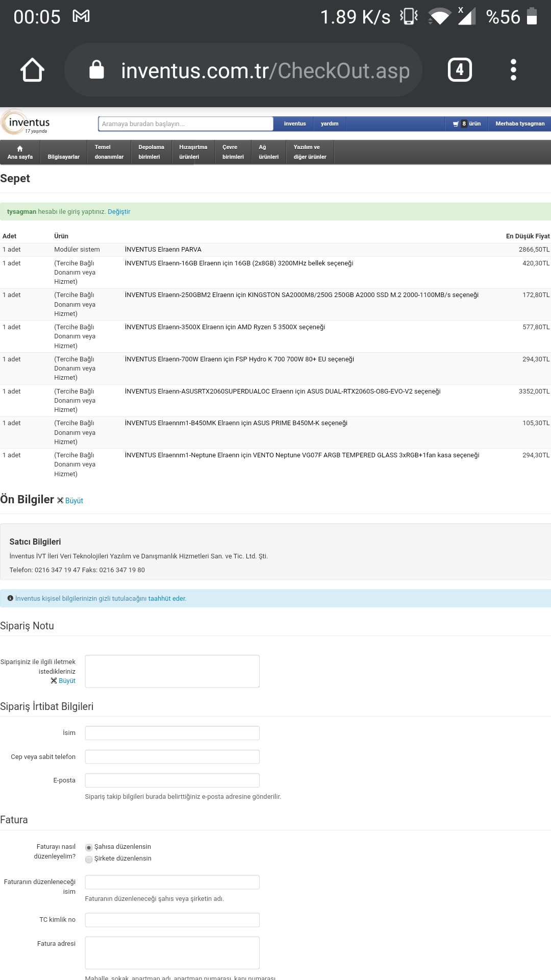The height and width of the screenshot is (980, 551).
Task: Select the KINGSTON 250GB SSD option row
Action: click(x=275, y=304)
